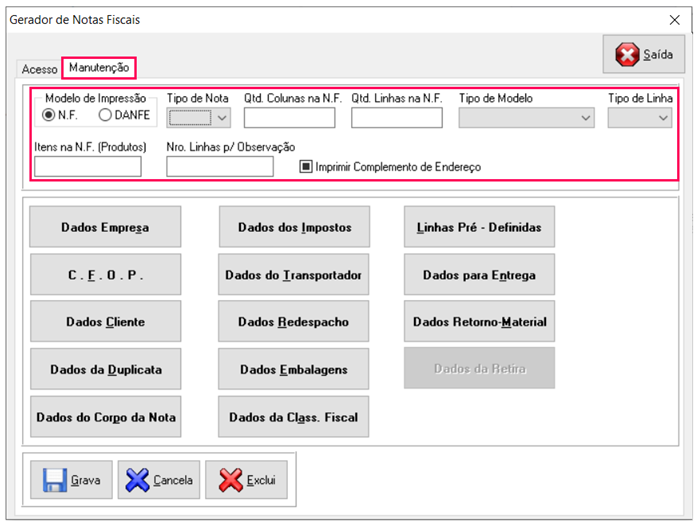Image resolution: width=697 pixels, height=523 pixels.
Task: Select the Manutenção tab
Action: [x=98, y=68]
